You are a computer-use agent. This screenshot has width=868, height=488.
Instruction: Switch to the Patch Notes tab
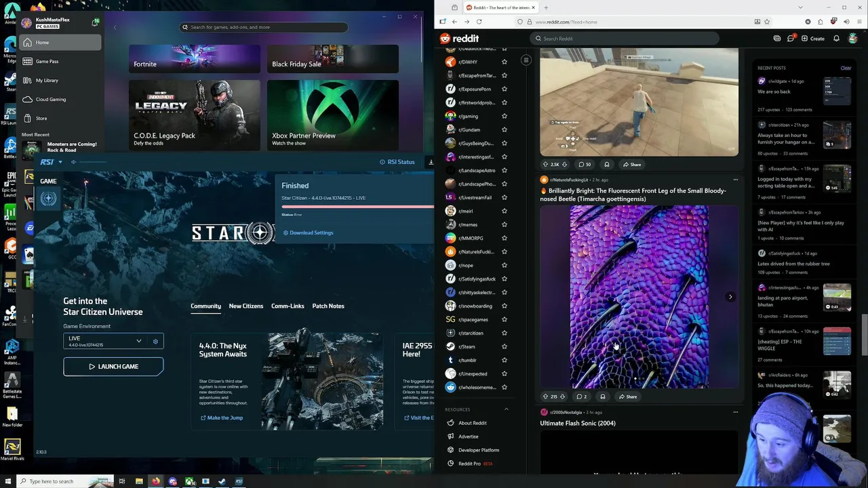328,306
